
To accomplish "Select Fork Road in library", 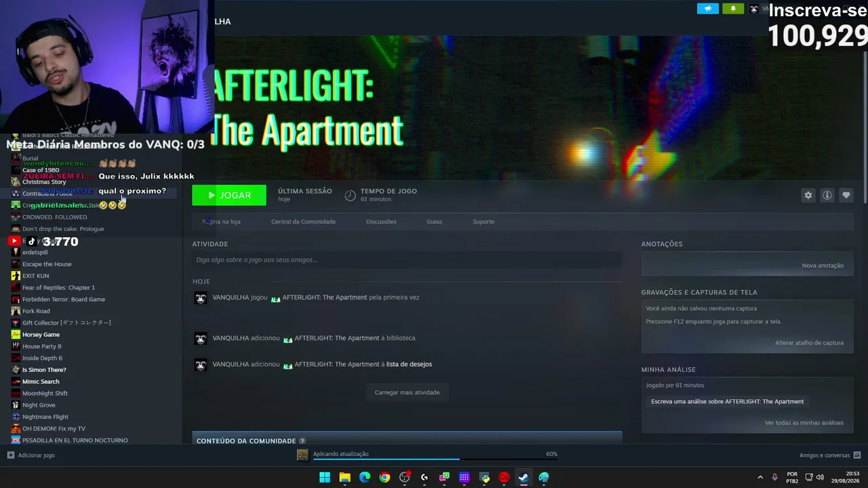I will coord(36,311).
